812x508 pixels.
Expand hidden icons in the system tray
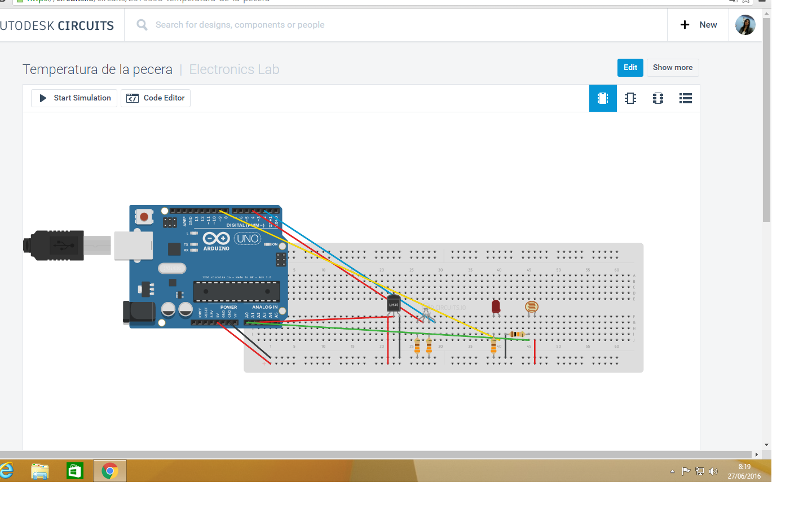coord(672,470)
